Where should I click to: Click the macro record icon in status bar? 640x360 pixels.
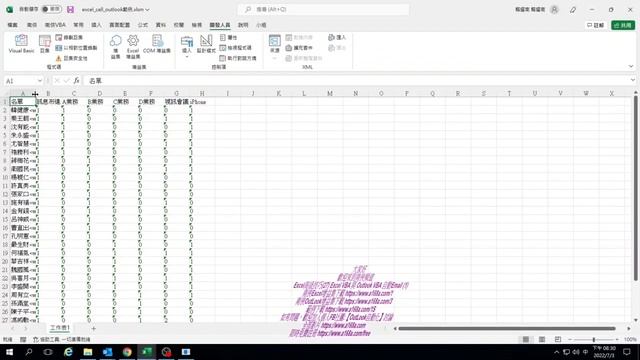click(x=23, y=339)
